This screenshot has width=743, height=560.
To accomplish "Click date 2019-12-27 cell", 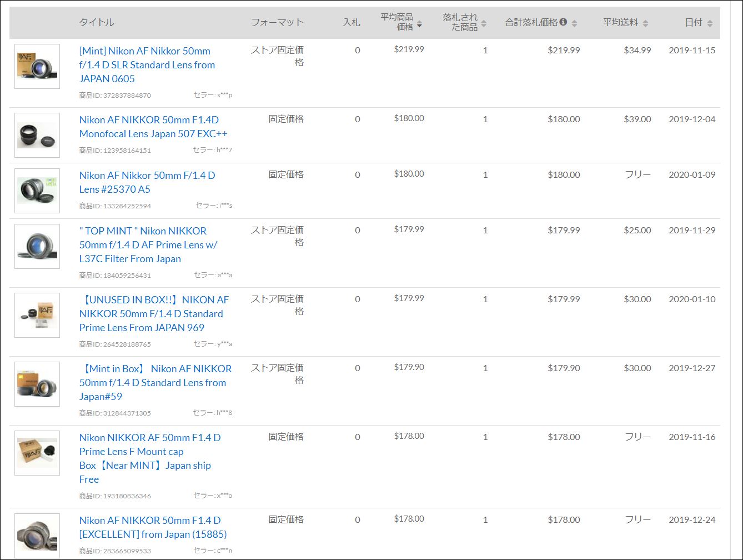I will 692,368.
